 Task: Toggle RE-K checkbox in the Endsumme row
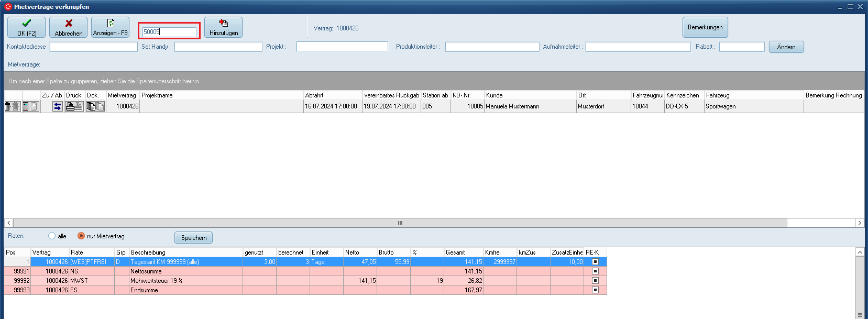pos(595,290)
